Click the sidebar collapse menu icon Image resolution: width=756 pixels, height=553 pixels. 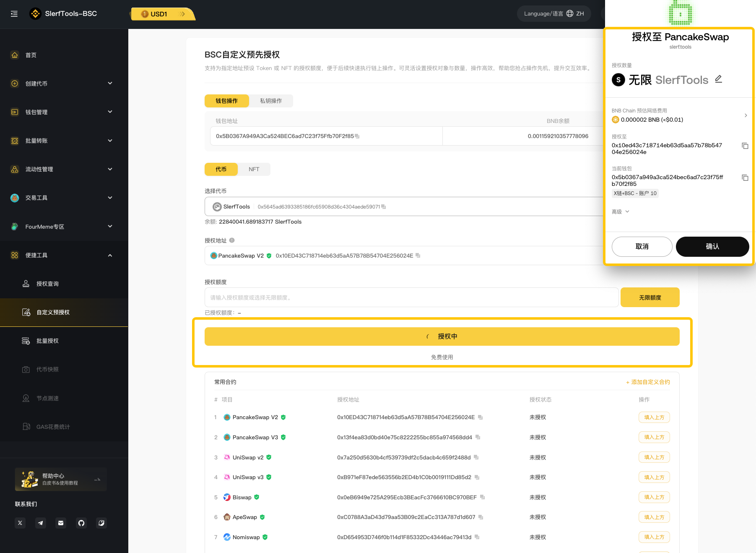point(14,14)
